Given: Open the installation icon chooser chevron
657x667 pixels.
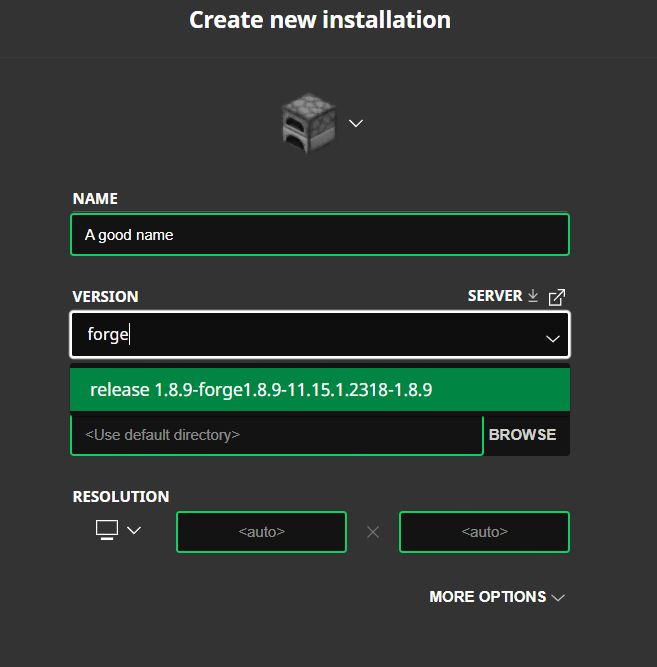Looking at the screenshot, I should [x=356, y=123].
